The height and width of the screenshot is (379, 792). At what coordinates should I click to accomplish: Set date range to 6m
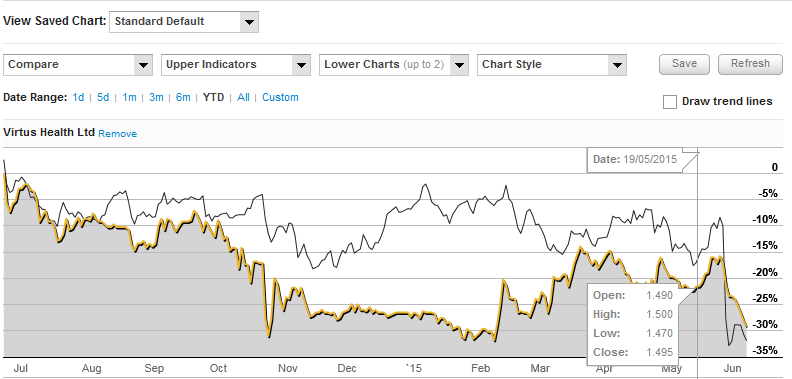[x=183, y=97]
